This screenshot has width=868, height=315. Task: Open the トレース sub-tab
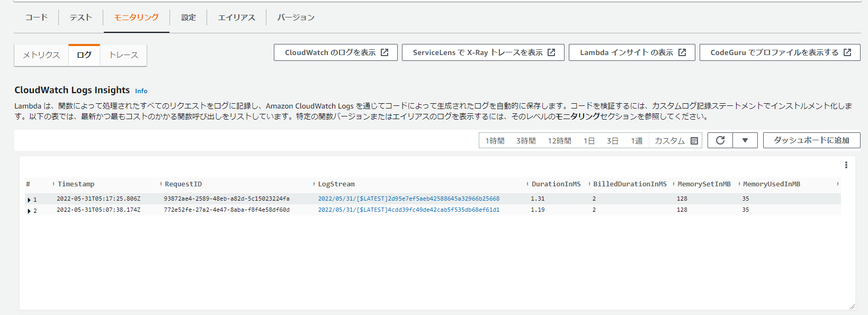(123, 55)
